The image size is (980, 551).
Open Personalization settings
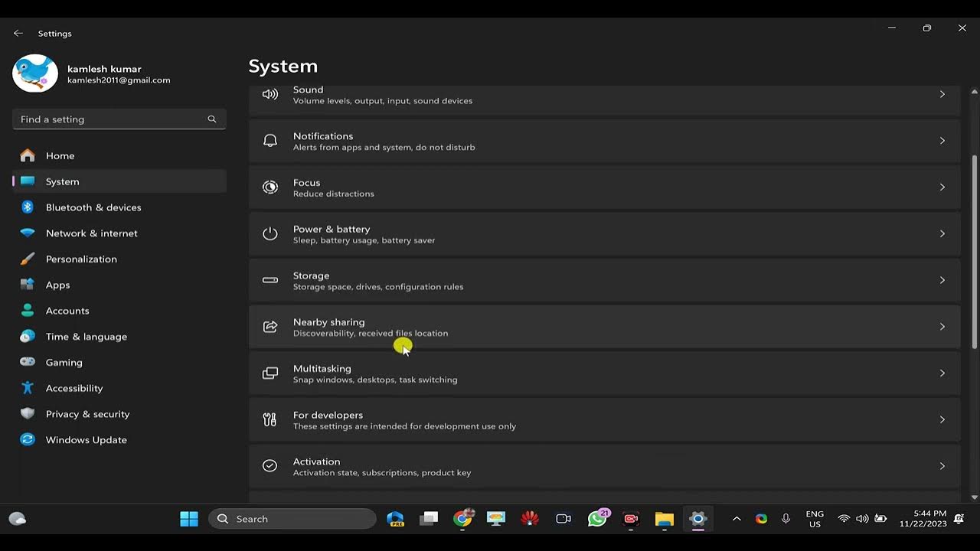click(119, 259)
